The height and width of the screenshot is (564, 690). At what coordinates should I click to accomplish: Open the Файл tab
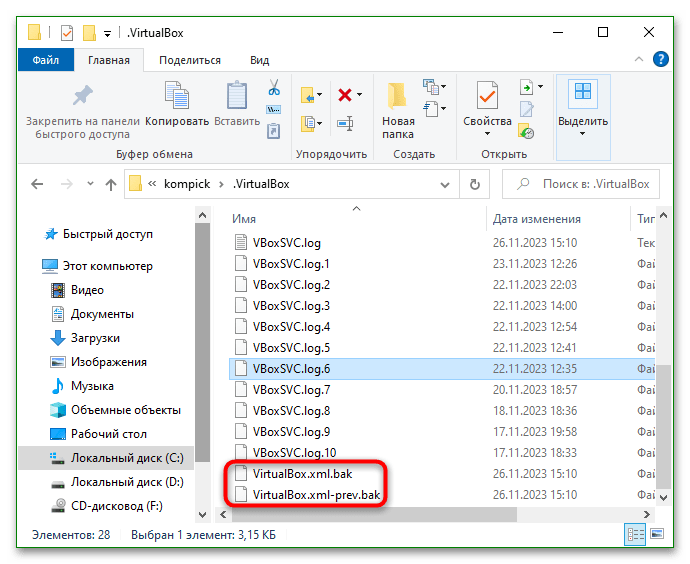[x=45, y=60]
